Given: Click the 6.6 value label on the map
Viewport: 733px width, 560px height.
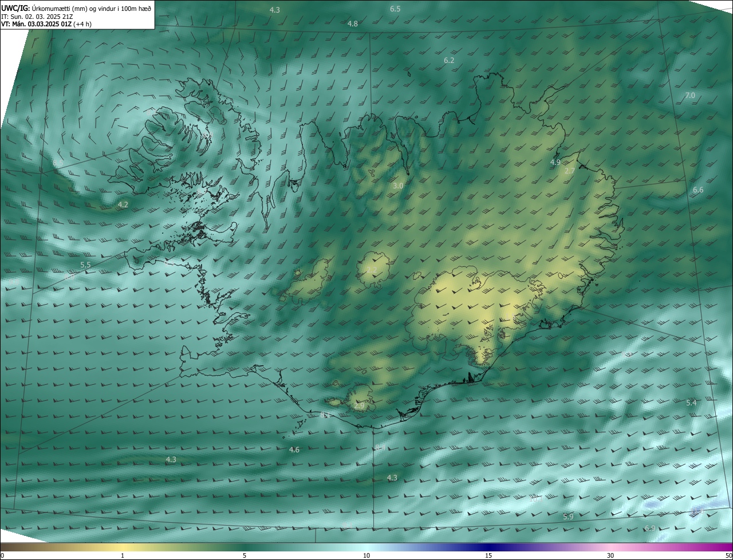Looking at the screenshot, I should click(698, 190).
